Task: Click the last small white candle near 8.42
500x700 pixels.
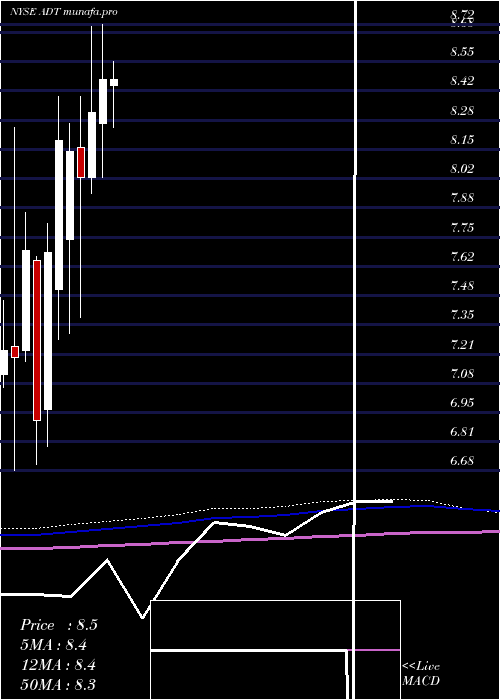Action: [x=114, y=83]
